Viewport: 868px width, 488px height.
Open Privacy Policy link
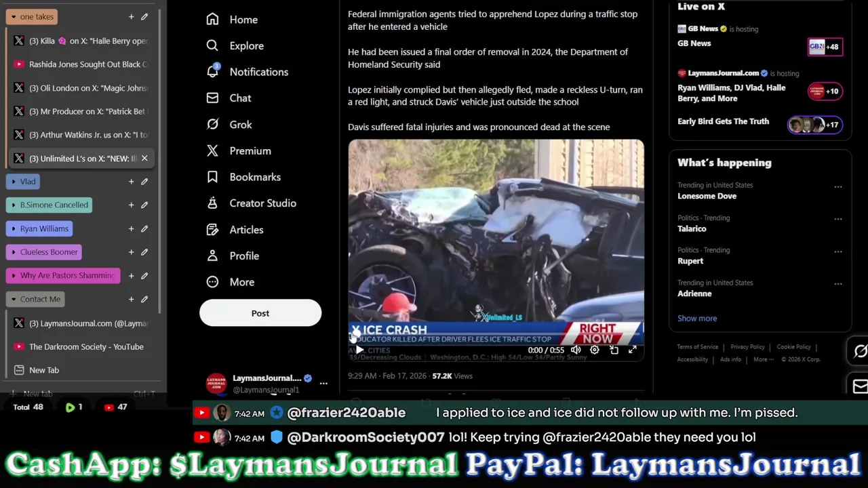click(747, 347)
